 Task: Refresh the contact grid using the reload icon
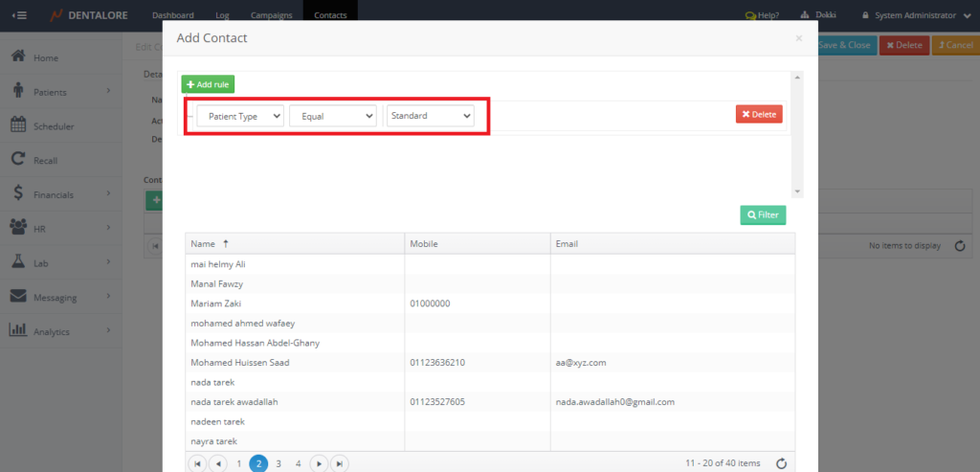point(781,463)
